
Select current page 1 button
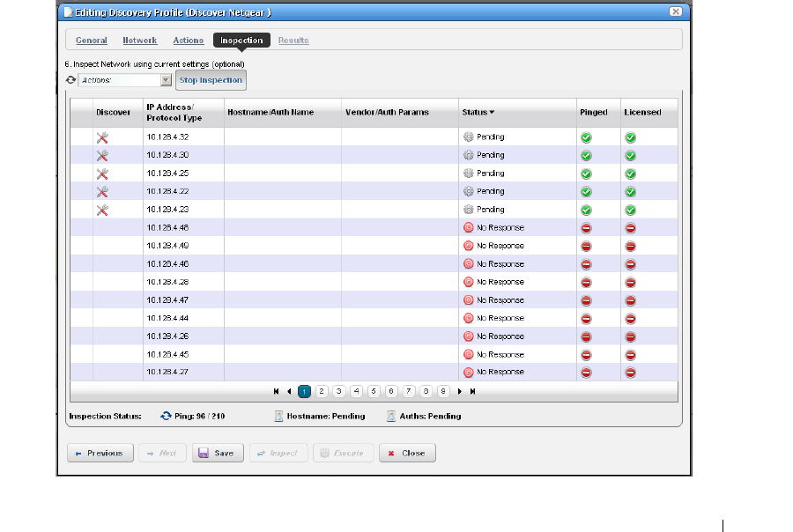pos(305,391)
